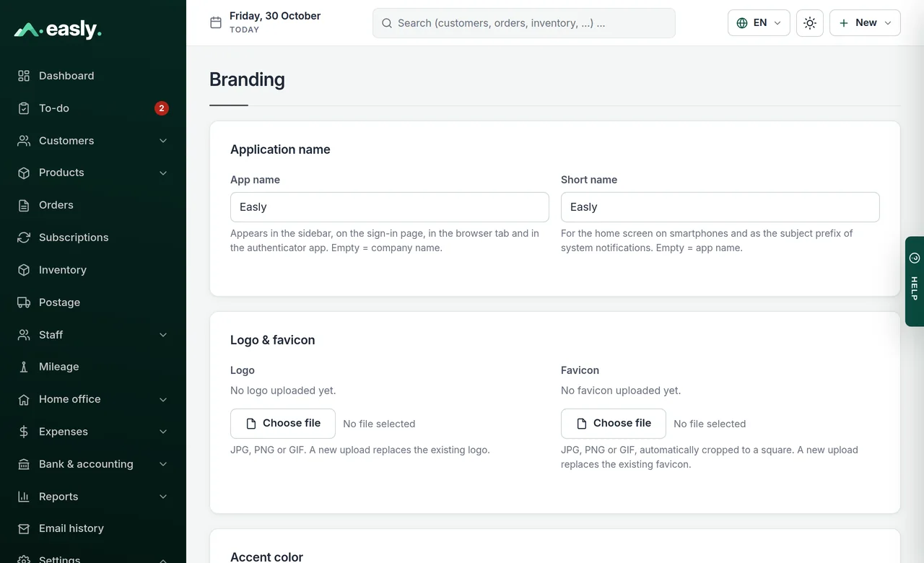The width and height of the screenshot is (924, 563).
Task: Navigate to Subscriptions in the sidebar
Action: pos(93,237)
